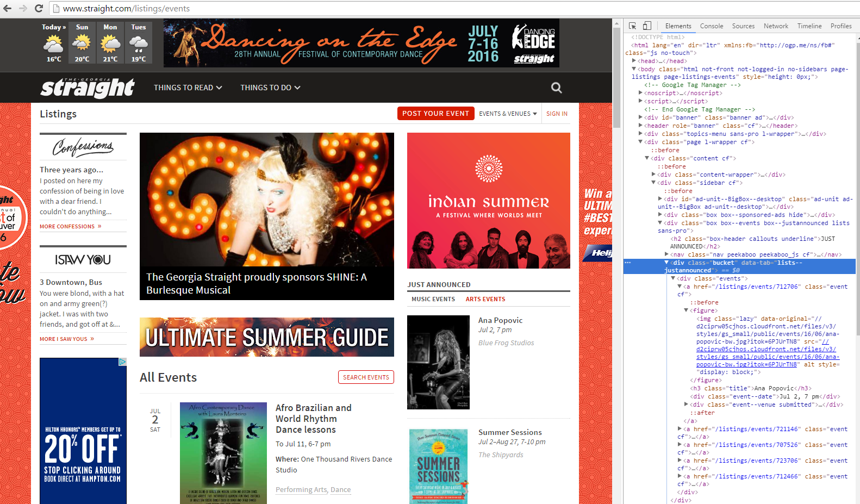This screenshot has height=504, width=860.
Task: Expand the head element node
Action: [634, 61]
